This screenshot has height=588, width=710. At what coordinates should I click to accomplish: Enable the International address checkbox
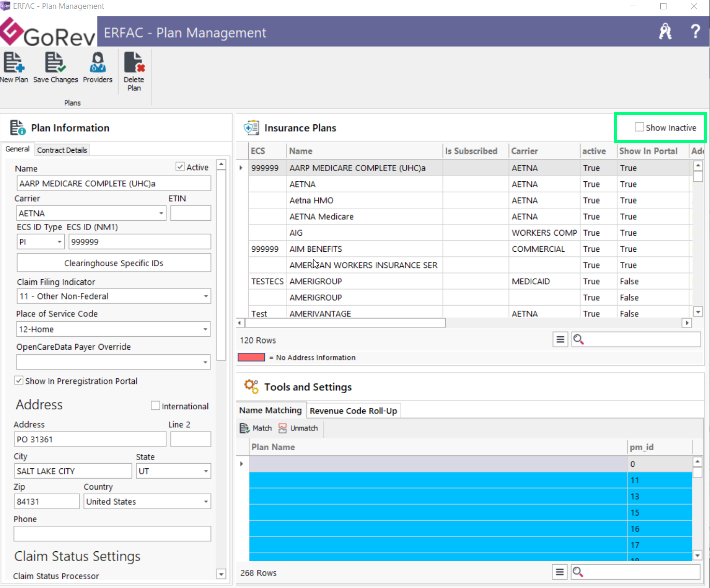pos(155,406)
